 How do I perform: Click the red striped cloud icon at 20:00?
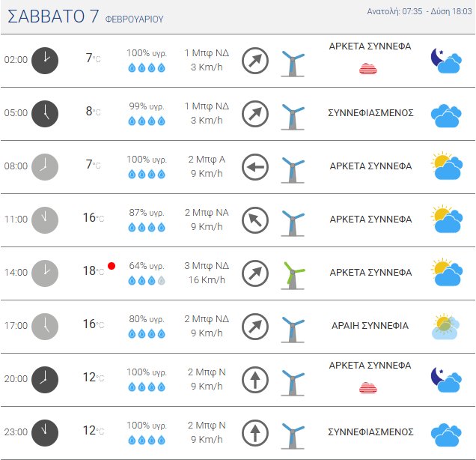point(367,387)
